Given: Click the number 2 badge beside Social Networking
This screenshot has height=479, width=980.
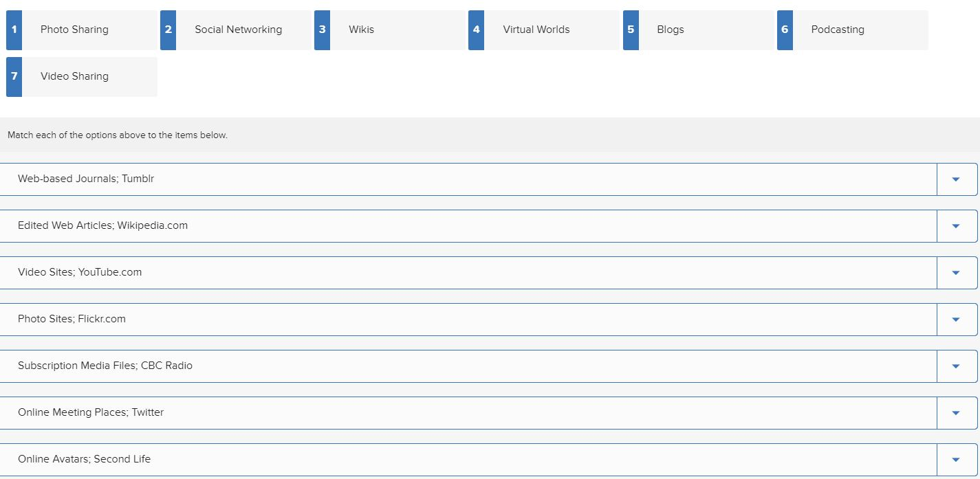Looking at the screenshot, I should click(x=167, y=30).
